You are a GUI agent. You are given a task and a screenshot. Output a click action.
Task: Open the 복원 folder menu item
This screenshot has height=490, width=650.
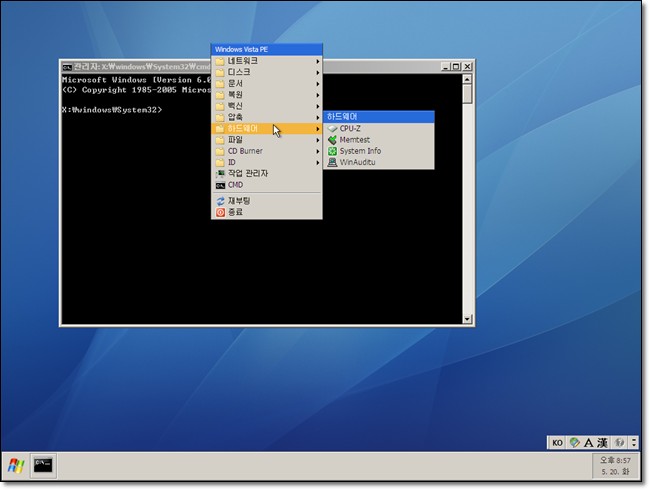pos(267,95)
